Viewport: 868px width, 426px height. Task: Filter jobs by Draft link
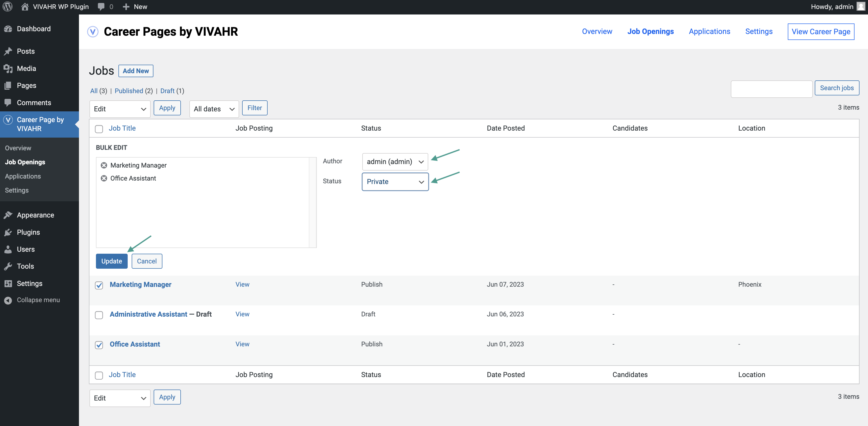[x=167, y=91]
